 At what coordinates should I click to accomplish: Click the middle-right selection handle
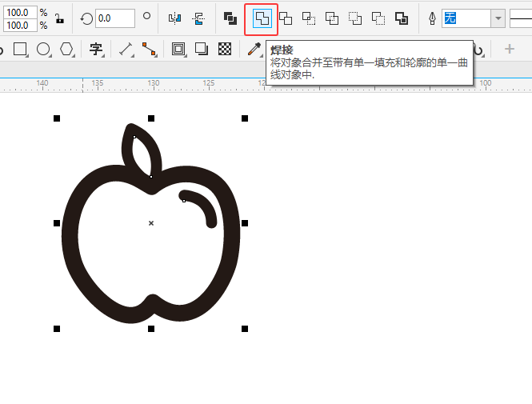coord(245,223)
